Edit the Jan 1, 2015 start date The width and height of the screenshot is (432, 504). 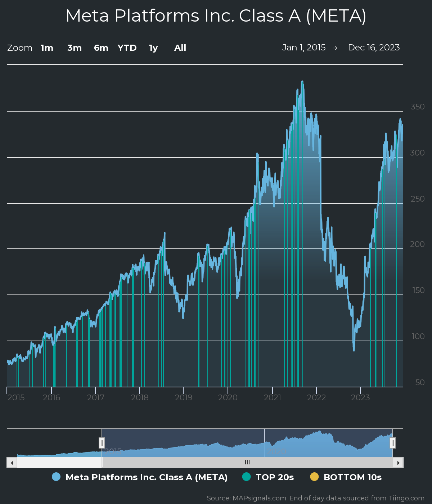tap(304, 48)
